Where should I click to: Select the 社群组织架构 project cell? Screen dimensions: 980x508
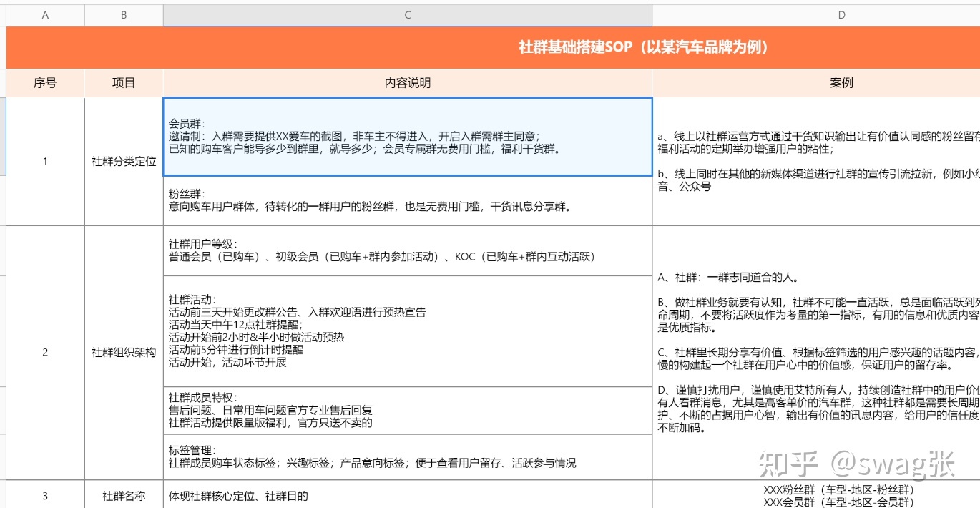click(x=123, y=352)
